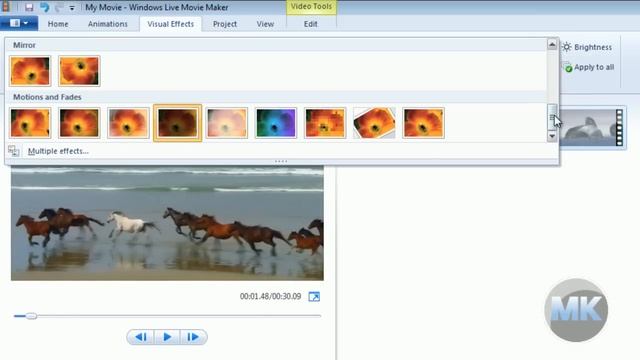Click the effects gallery scroll down arrow
The height and width of the screenshot is (360, 640).
[552, 136]
